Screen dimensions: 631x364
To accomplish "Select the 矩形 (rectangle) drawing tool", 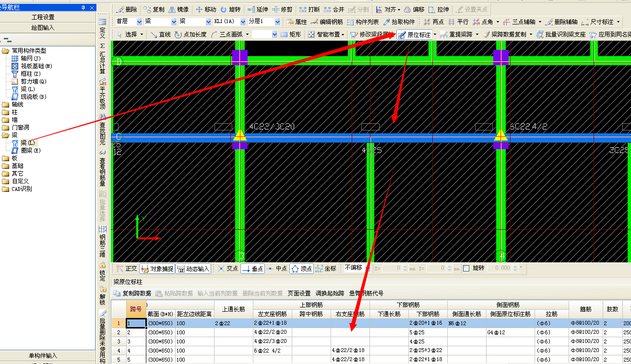I will 291,35.
